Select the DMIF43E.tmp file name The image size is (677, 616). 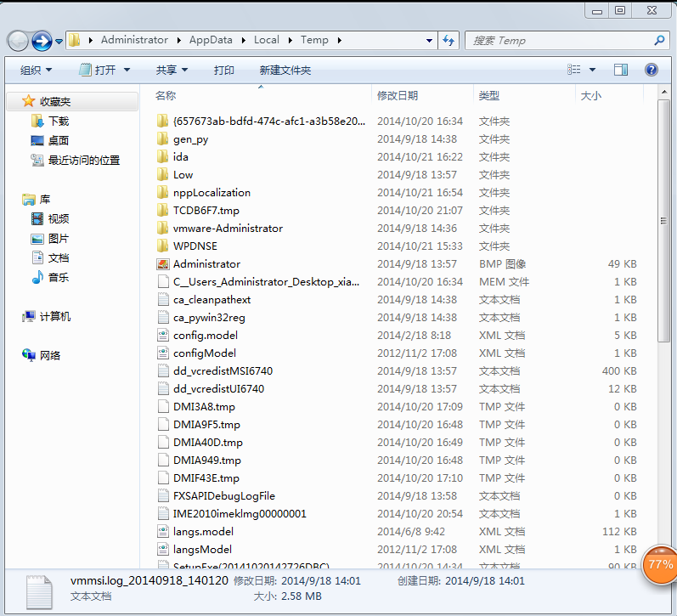(x=206, y=478)
